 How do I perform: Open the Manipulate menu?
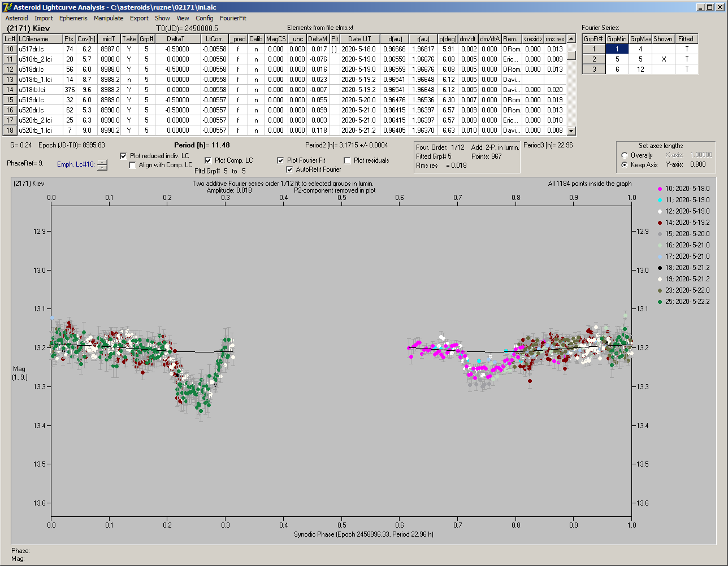tap(109, 18)
